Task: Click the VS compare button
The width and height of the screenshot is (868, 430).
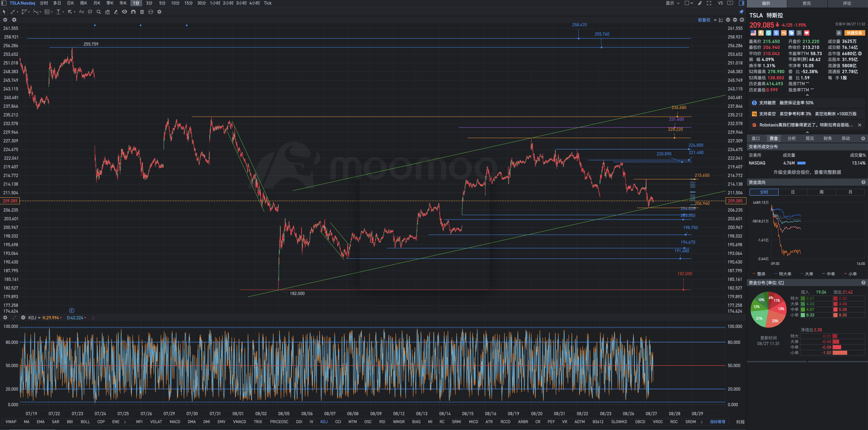Action: [x=720, y=3]
